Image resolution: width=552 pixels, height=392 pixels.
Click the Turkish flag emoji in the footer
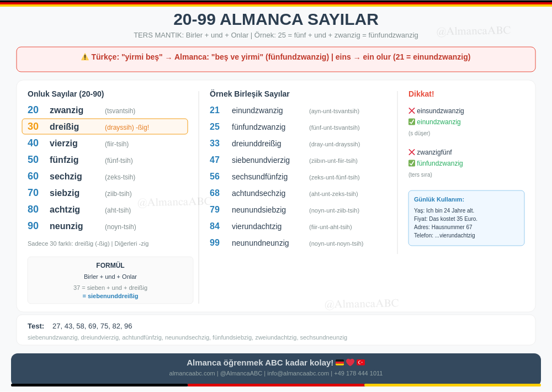pyautogui.click(x=362, y=362)
